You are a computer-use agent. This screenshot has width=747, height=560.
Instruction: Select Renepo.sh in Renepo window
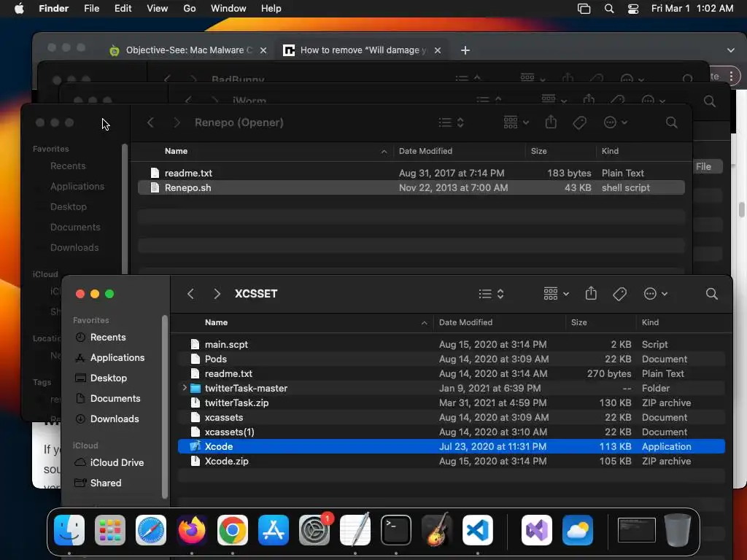(x=411, y=187)
